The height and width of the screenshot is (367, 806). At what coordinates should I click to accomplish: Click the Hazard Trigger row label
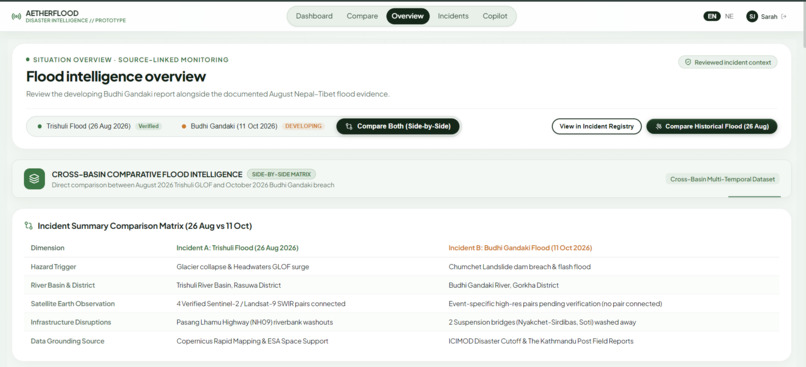53,267
